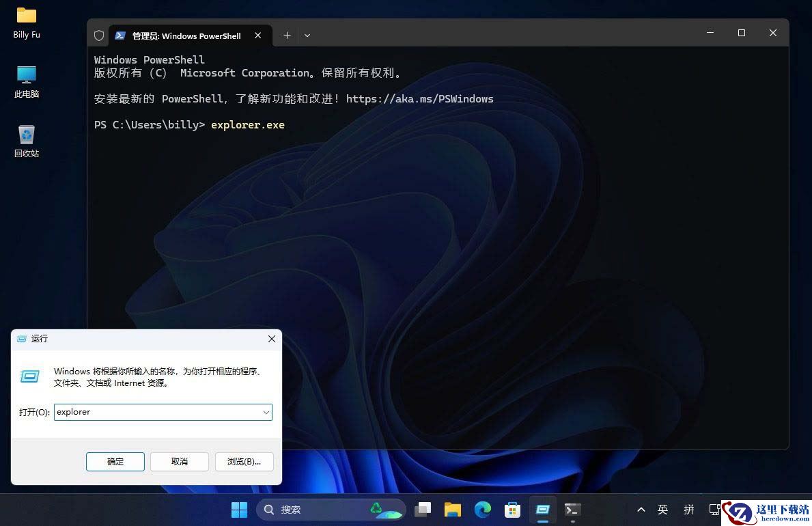The height and width of the screenshot is (526, 812).
Task: Expand the terminal profile dropdown arrow
Action: (x=307, y=36)
